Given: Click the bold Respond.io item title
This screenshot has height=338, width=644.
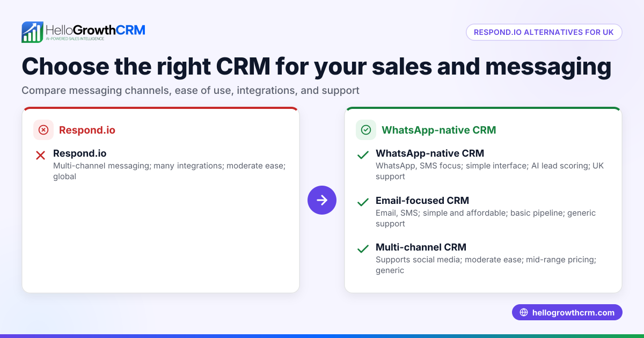Looking at the screenshot, I should tap(80, 153).
